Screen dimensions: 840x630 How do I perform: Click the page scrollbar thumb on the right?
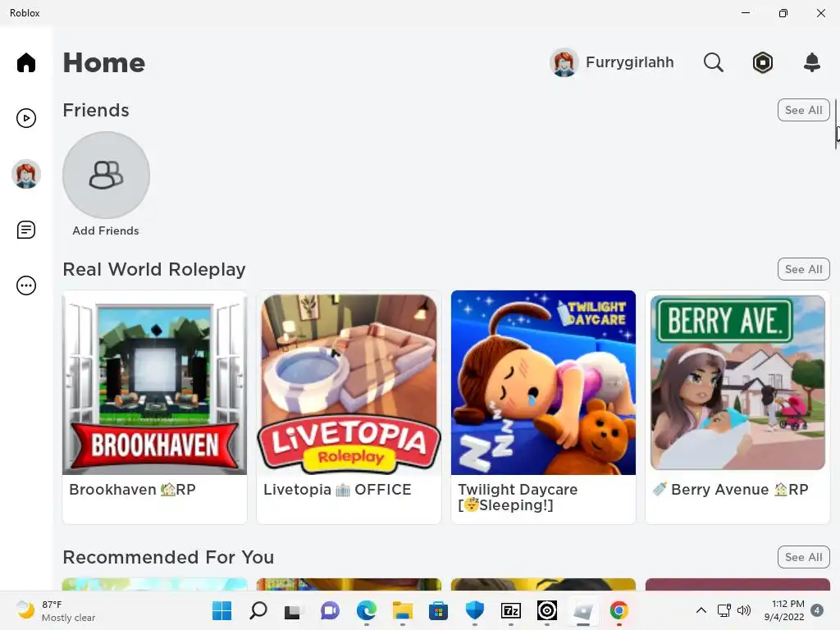tap(837, 123)
